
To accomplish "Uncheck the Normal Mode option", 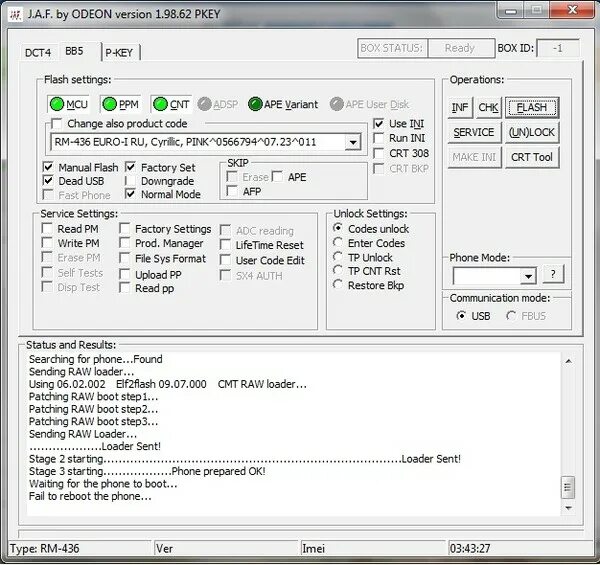I will click(x=130, y=194).
